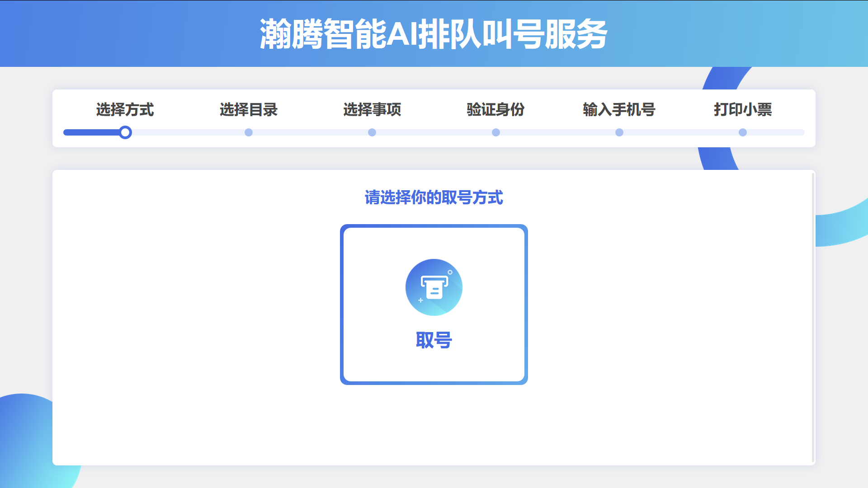Go to the 选择目录 step
Viewport: 868px width, 488px height.
tap(249, 110)
